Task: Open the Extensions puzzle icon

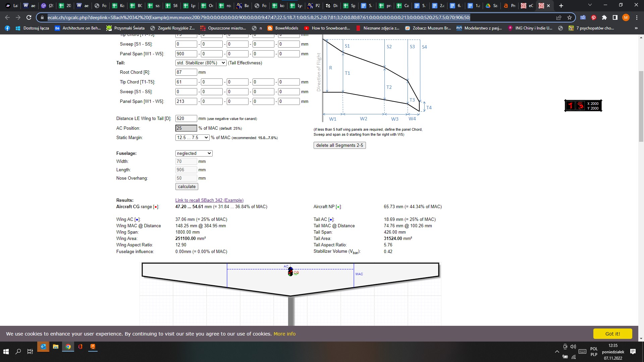Action: pos(604,17)
